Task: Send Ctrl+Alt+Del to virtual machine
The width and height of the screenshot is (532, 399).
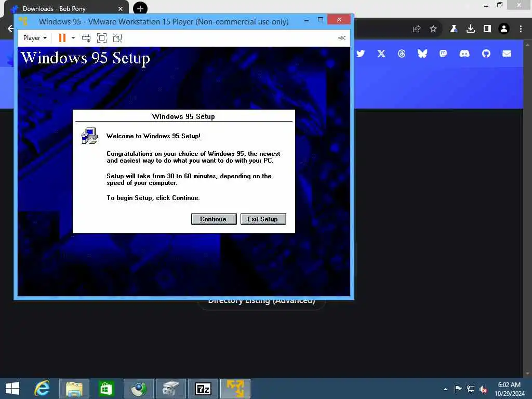Action: point(86,38)
